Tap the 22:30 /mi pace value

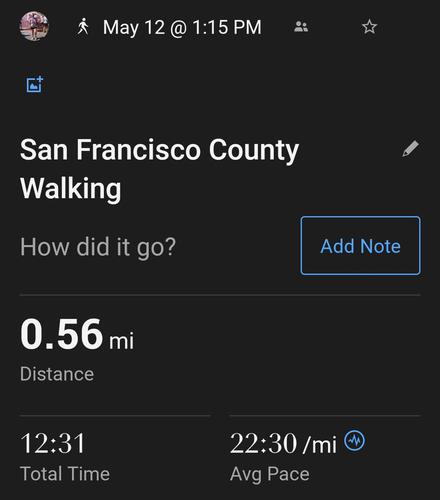(283, 443)
